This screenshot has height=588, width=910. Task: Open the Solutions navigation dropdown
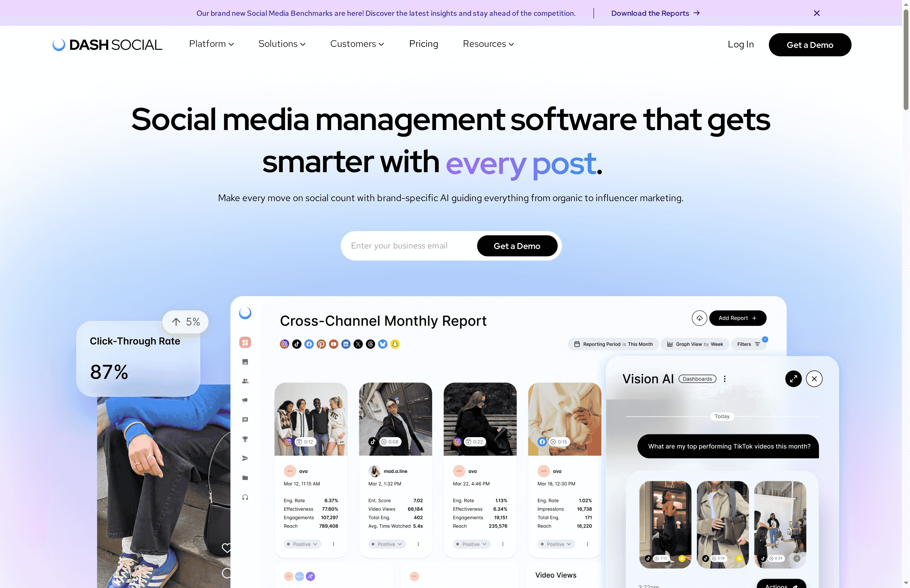[x=282, y=44]
